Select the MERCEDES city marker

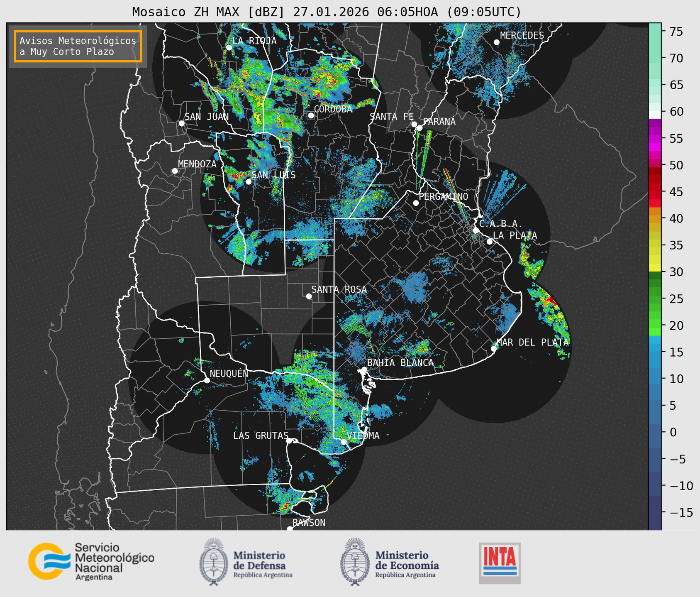coord(497,42)
